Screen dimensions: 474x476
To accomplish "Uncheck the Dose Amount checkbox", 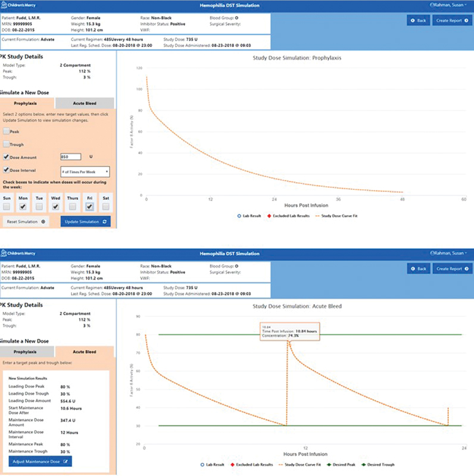I will (6, 156).
